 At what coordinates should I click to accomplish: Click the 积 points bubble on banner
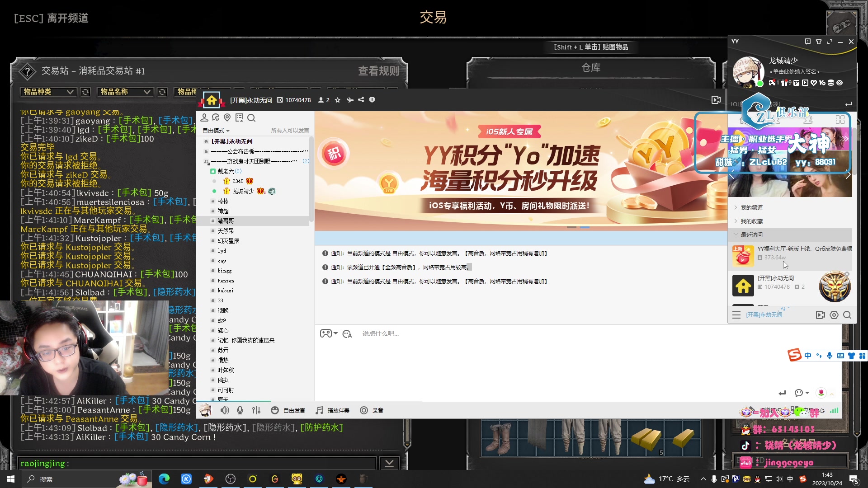click(334, 154)
